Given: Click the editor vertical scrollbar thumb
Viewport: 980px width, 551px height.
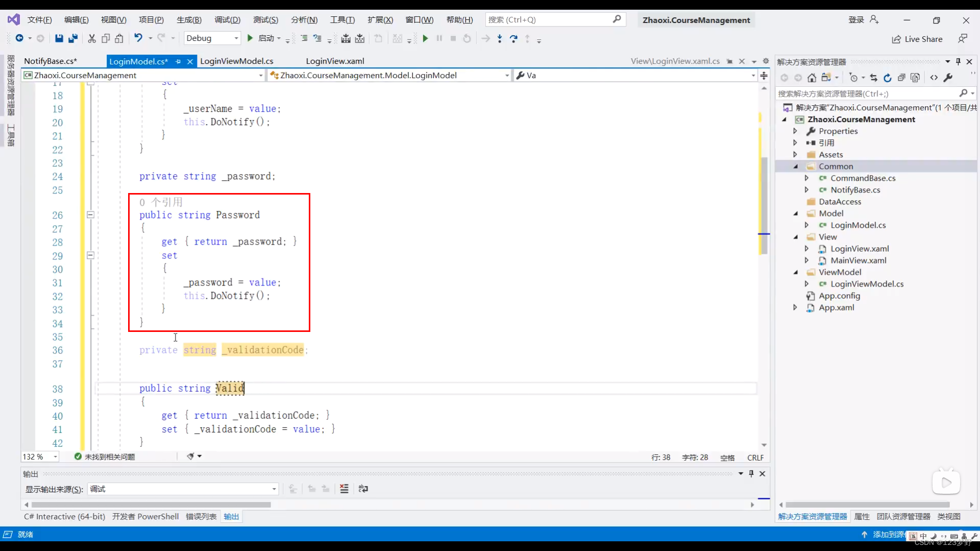Looking at the screenshot, I should (764, 205).
